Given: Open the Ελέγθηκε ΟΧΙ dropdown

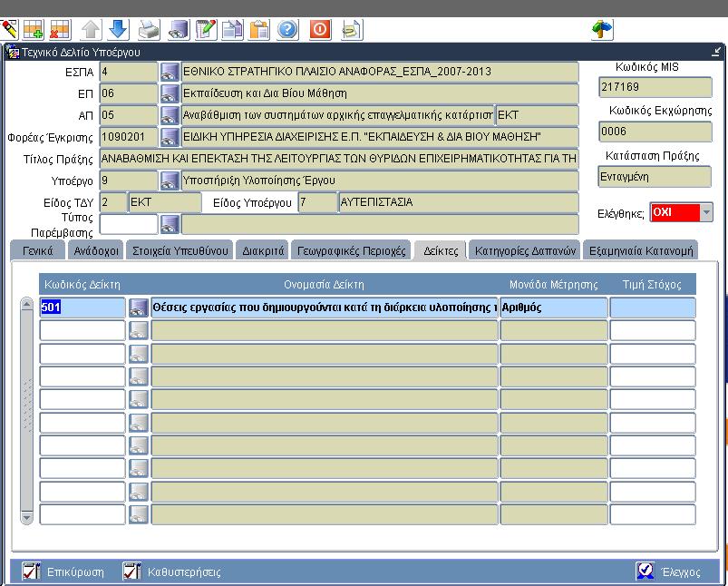Looking at the screenshot, I should [x=706, y=212].
